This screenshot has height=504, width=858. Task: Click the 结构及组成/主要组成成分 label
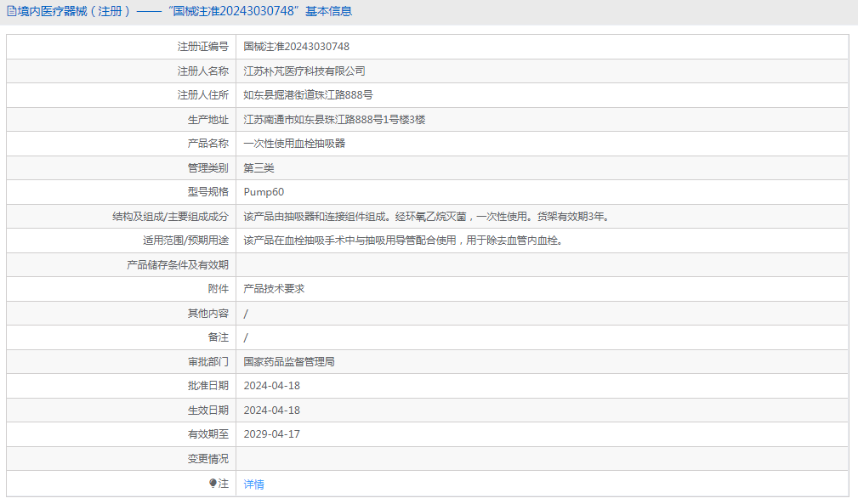coord(170,217)
